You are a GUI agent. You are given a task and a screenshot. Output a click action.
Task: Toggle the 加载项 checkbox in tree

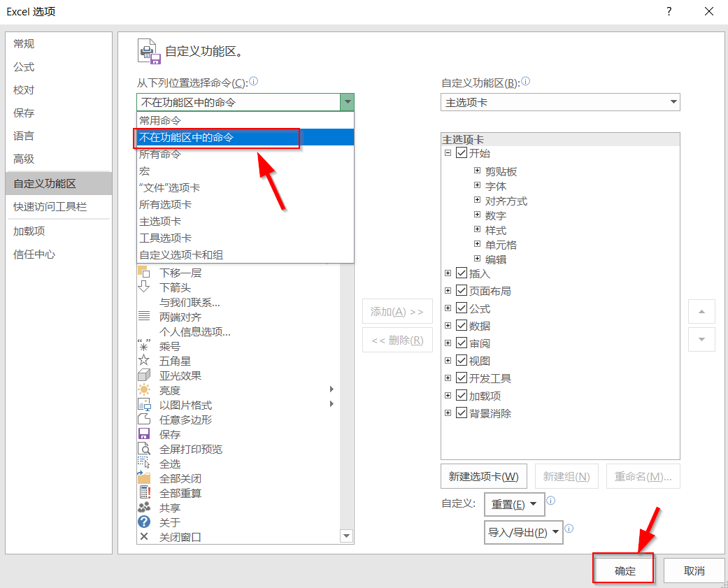(x=462, y=396)
